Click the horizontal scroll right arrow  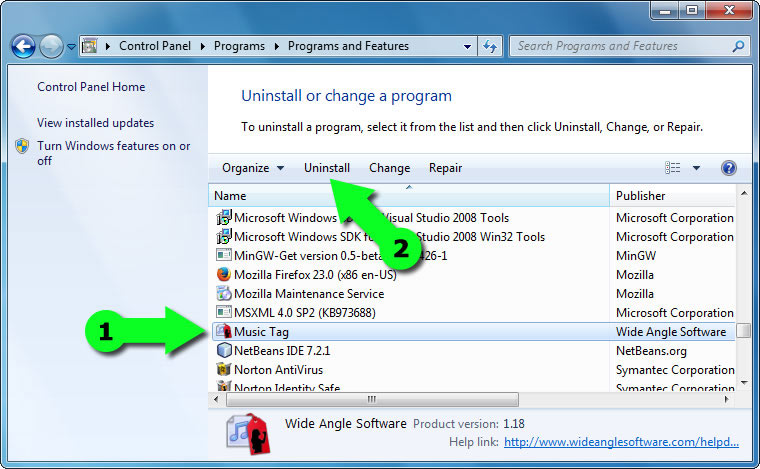pyautogui.click(x=726, y=399)
